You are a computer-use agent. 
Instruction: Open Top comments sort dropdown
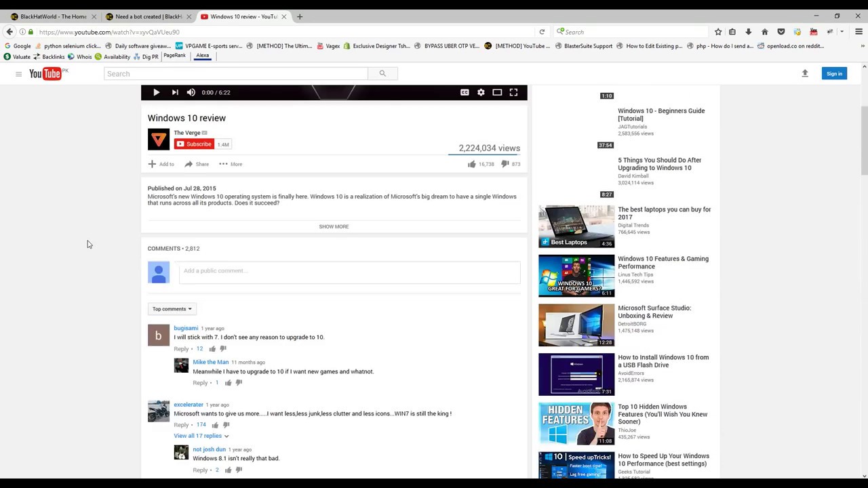click(x=172, y=309)
